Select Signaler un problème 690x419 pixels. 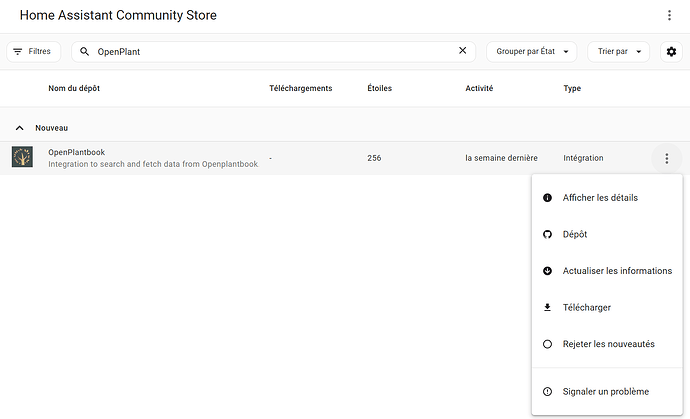tap(605, 391)
